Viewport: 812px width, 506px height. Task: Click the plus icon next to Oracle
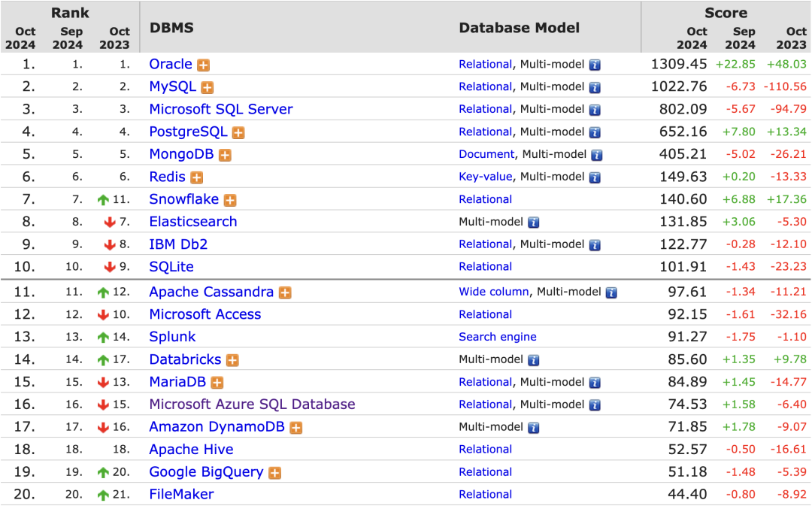[204, 65]
